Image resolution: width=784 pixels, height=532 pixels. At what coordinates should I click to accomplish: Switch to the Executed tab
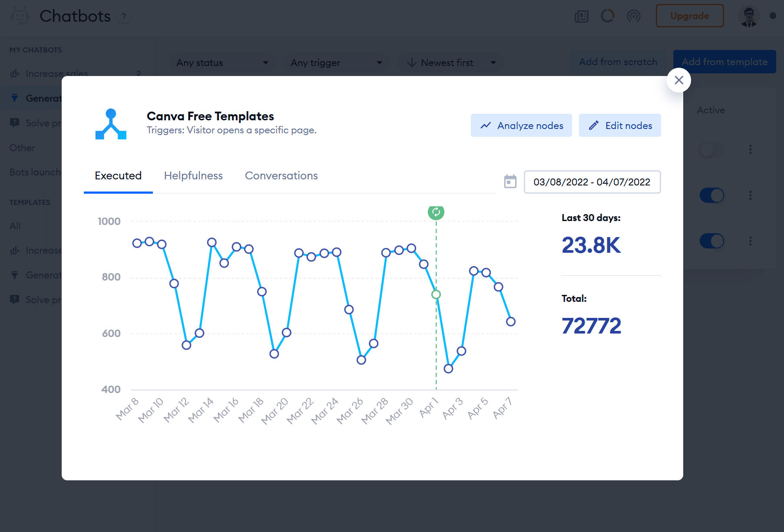118,176
